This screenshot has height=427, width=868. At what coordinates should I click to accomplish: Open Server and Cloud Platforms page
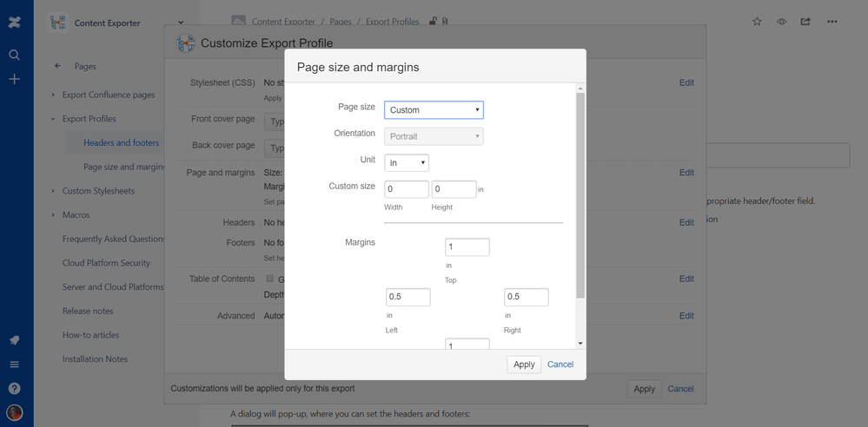pyautogui.click(x=113, y=287)
